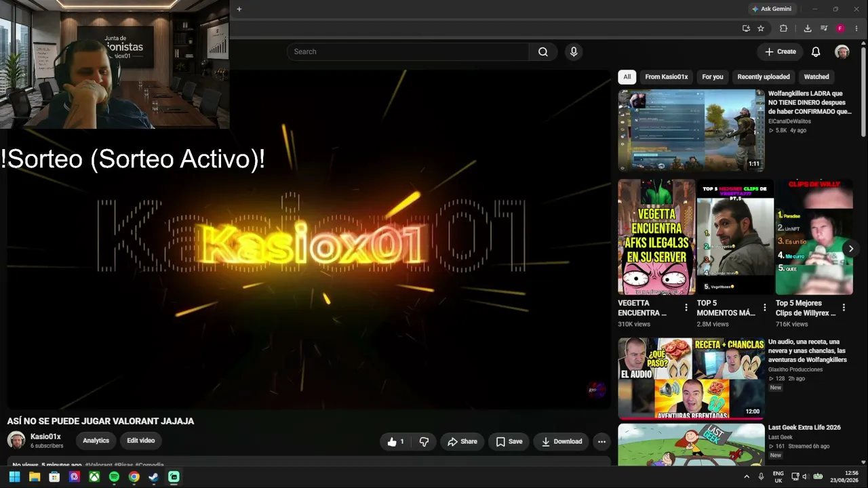Open more actions menu beside Download
The image size is (868, 488).
click(601, 442)
